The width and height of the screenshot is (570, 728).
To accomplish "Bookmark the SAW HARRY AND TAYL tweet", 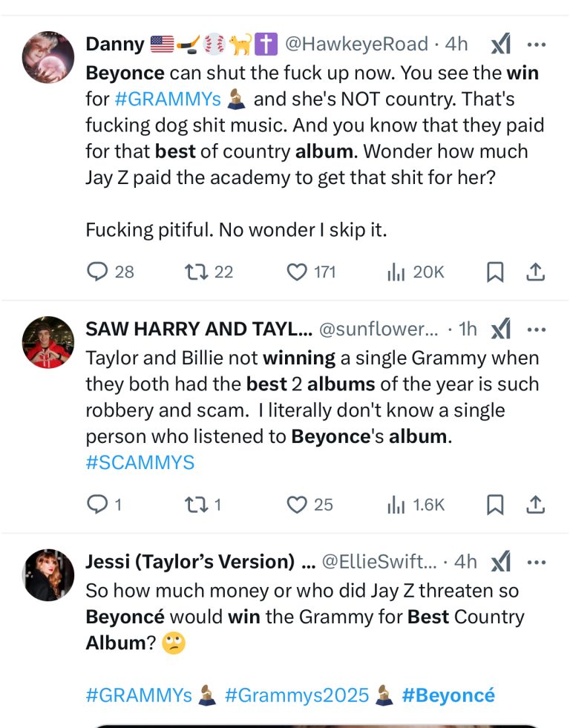I will click(495, 505).
